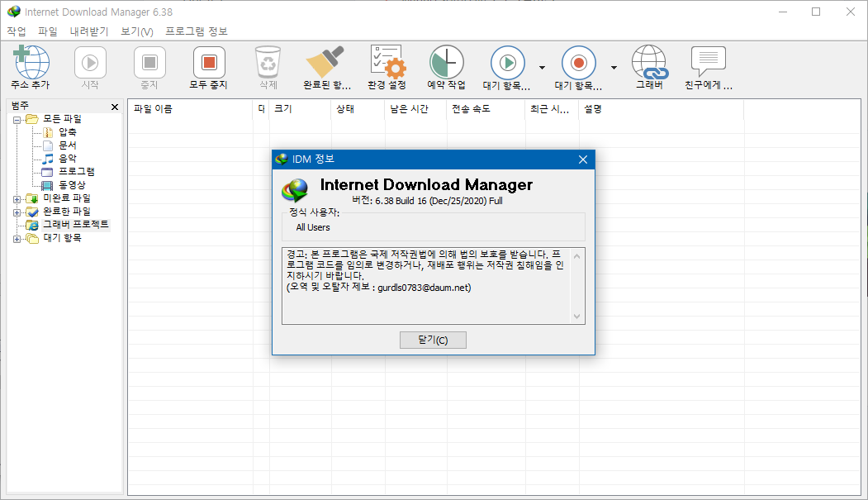
Task: Click the 모두 중지 (Stop All) icon
Action: point(209,63)
